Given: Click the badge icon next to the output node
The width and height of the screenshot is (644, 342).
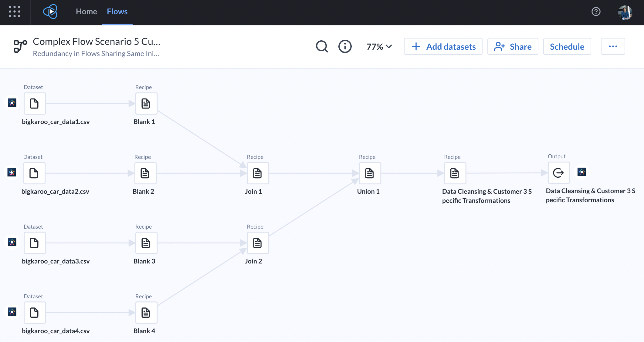Looking at the screenshot, I should (581, 172).
